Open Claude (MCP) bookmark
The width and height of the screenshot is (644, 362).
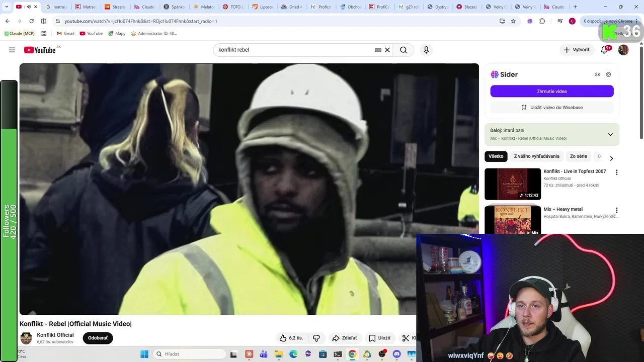coord(19,34)
